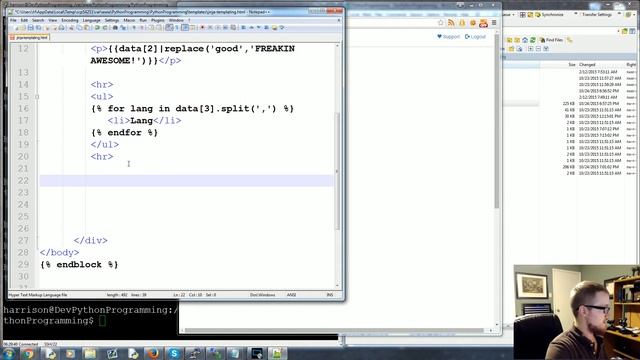
Task: Click the browser page horizontal scrollbar
Action: tap(335, 331)
